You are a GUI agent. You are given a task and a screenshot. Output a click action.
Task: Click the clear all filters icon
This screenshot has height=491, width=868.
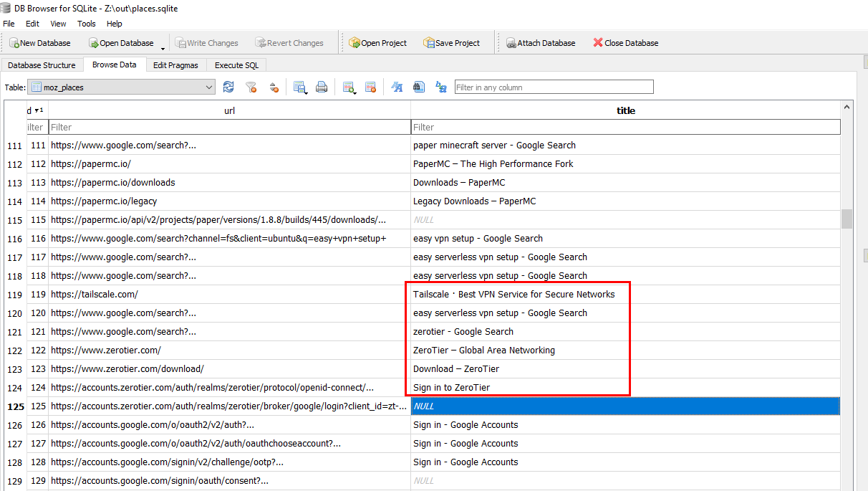pos(251,87)
